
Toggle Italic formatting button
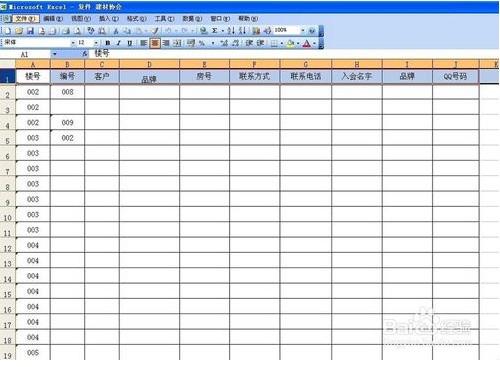pyautogui.click(x=118, y=43)
